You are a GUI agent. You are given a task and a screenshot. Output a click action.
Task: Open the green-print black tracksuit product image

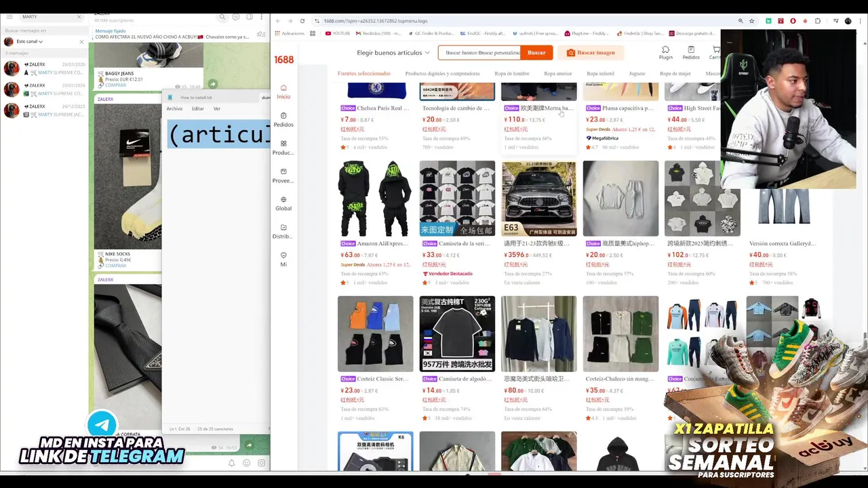(x=376, y=199)
